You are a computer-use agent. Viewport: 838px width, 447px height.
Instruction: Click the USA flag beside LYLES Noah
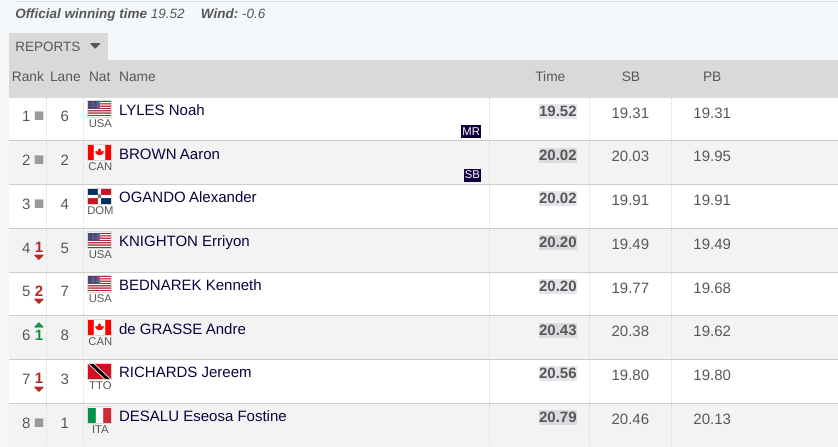click(x=99, y=109)
